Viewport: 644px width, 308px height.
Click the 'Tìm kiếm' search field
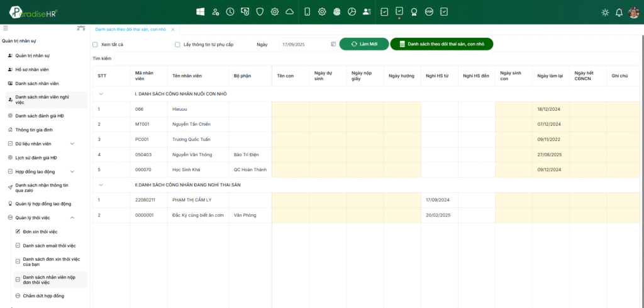click(376, 59)
